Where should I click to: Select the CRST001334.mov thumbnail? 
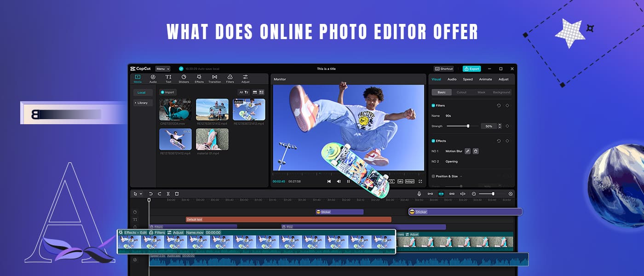[x=175, y=109]
